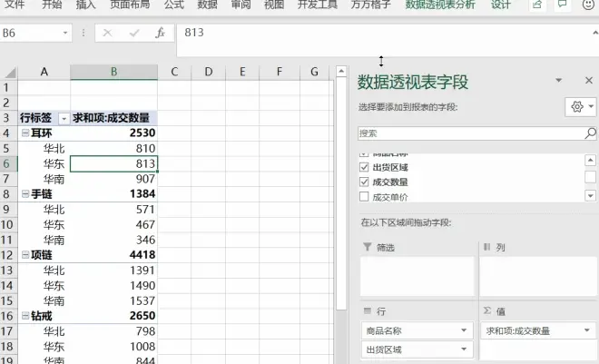Screen dimensions: 599x364
Task: Click the smiley feedback icon
Action: pyautogui.click(x=588, y=5)
